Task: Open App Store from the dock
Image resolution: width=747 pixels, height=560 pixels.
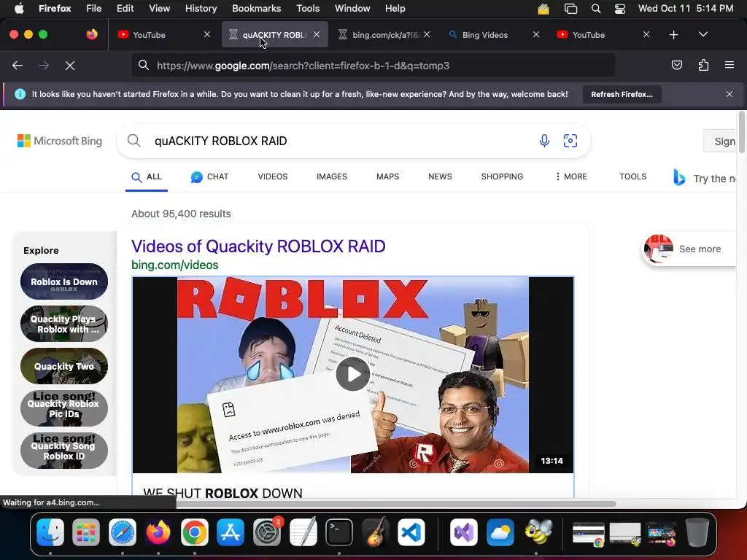Action: pos(231,532)
